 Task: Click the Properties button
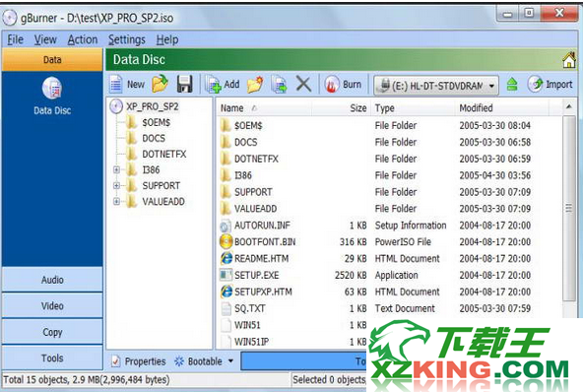click(139, 361)
